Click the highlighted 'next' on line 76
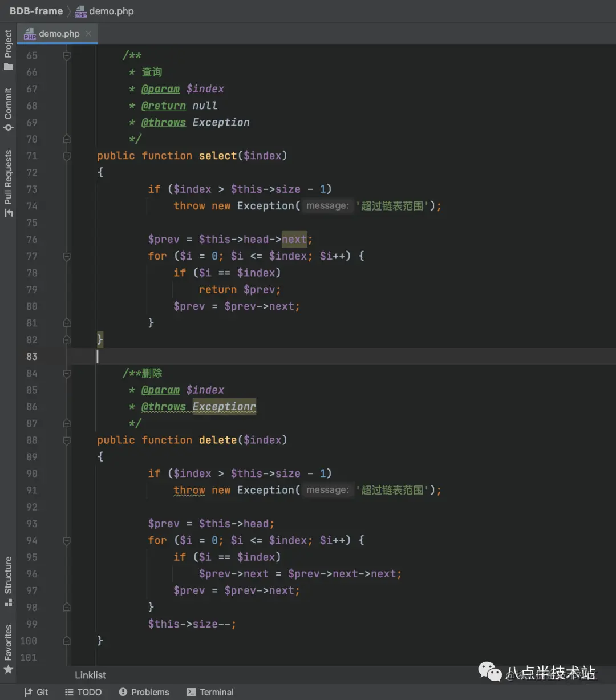 tap(294, 240)
